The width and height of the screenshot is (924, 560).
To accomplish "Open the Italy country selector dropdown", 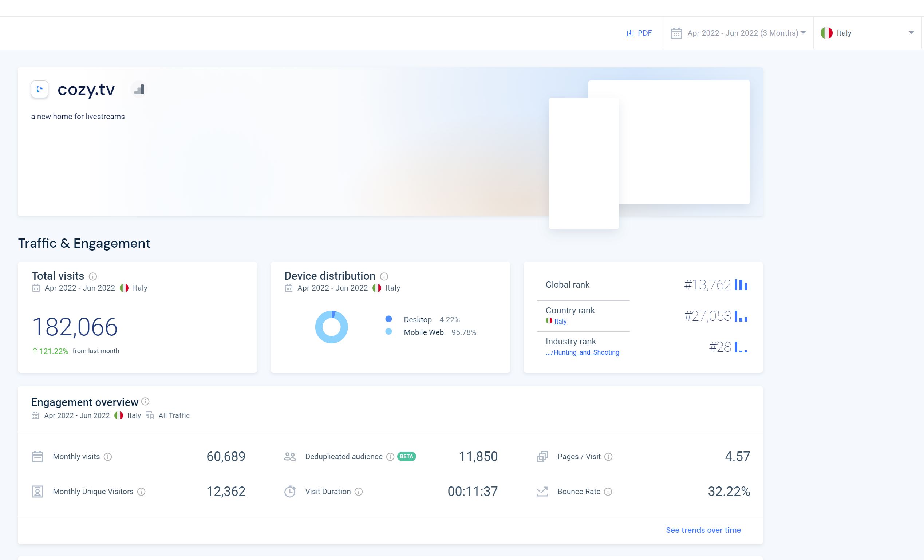I will coord(867,33).
